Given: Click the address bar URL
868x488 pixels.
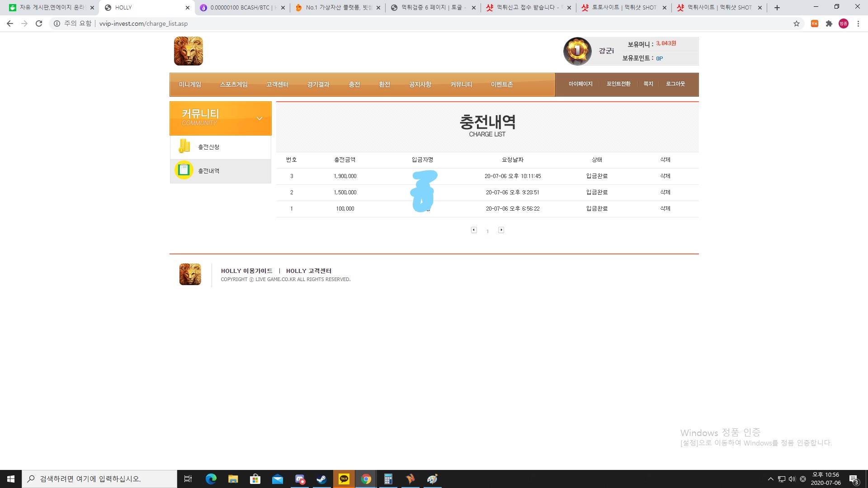Looking at the screenshot, I should pos(143,23).
